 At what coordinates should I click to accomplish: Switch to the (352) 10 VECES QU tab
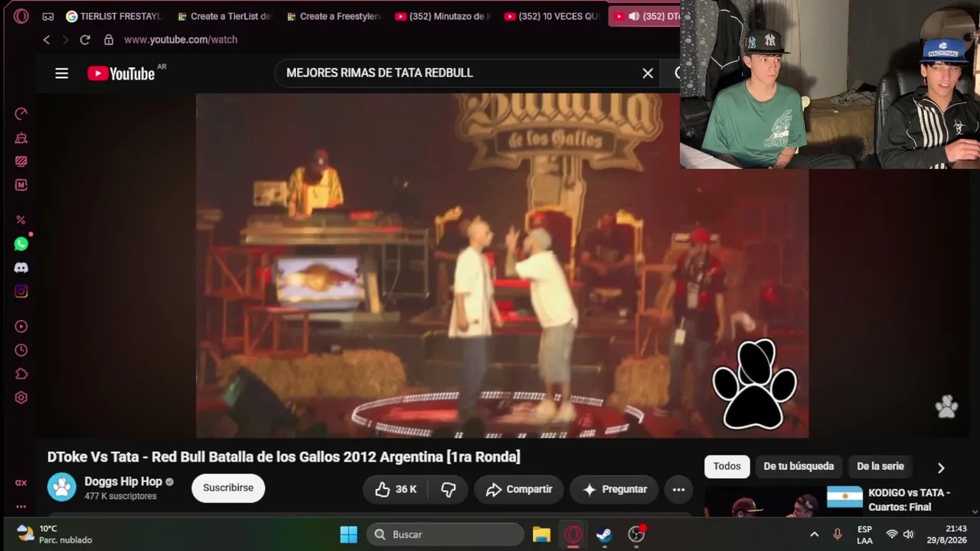pyautogui.click(x=553, y=16)
